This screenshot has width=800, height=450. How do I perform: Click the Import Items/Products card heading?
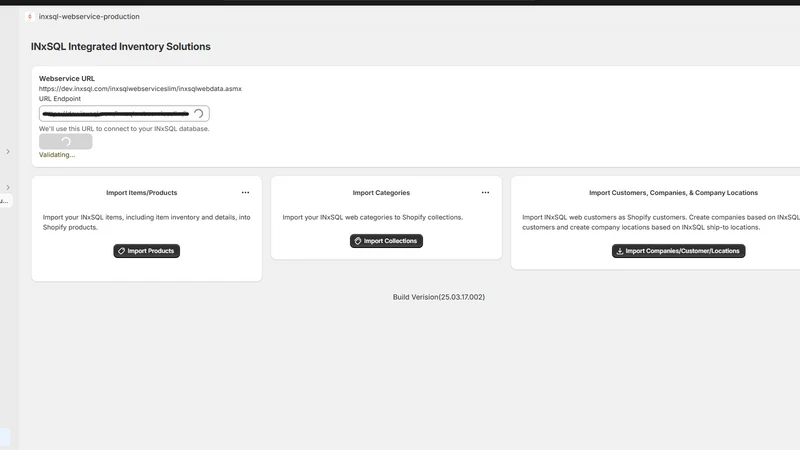pos(141,193)
